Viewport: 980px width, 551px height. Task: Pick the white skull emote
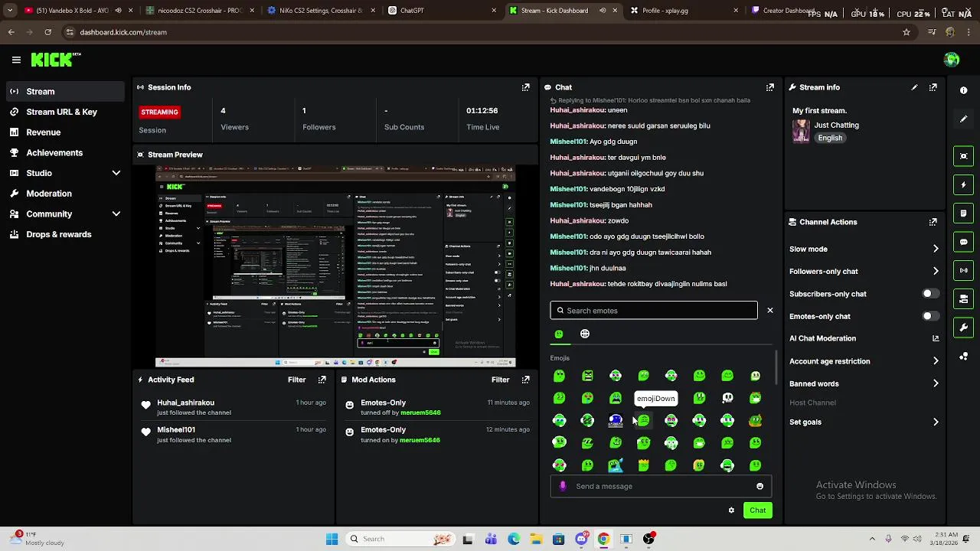point(727,398)
